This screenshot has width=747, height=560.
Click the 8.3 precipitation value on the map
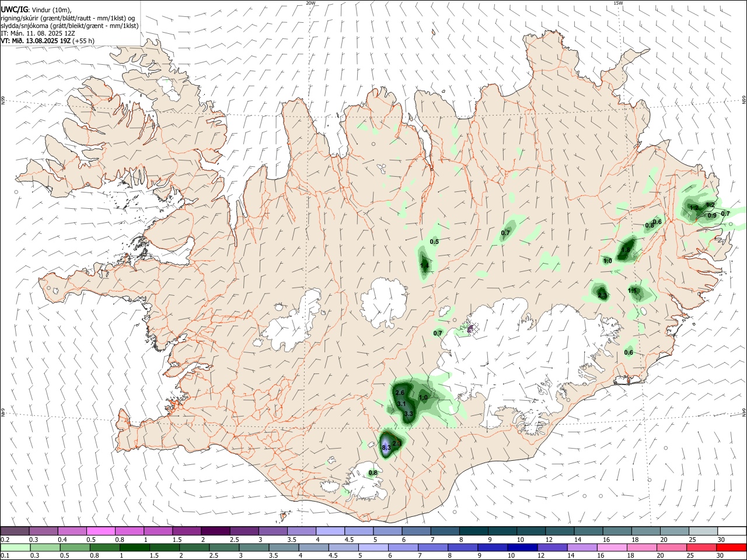coord(386,447)
